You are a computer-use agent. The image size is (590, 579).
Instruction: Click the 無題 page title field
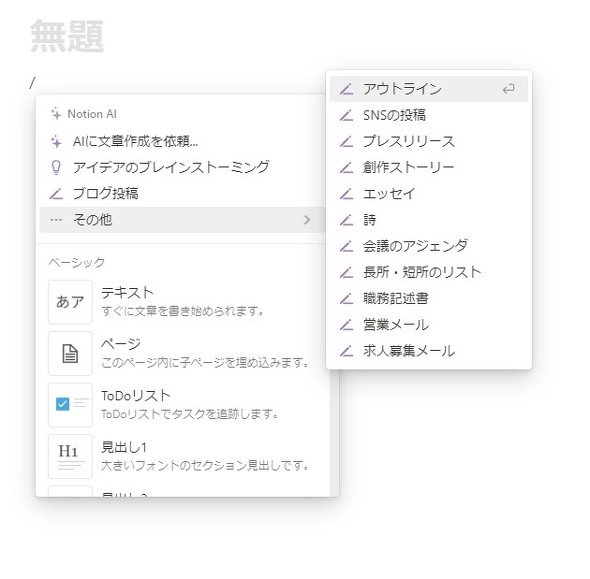point(67,36)
